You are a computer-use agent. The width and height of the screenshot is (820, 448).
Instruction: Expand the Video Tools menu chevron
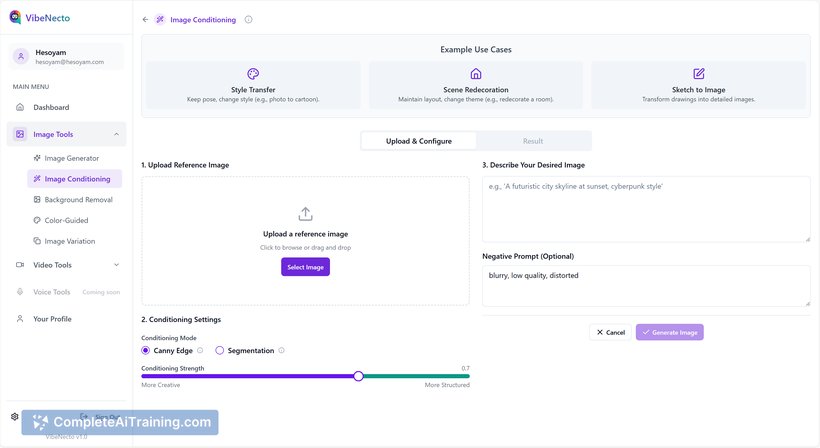(116, 265)
